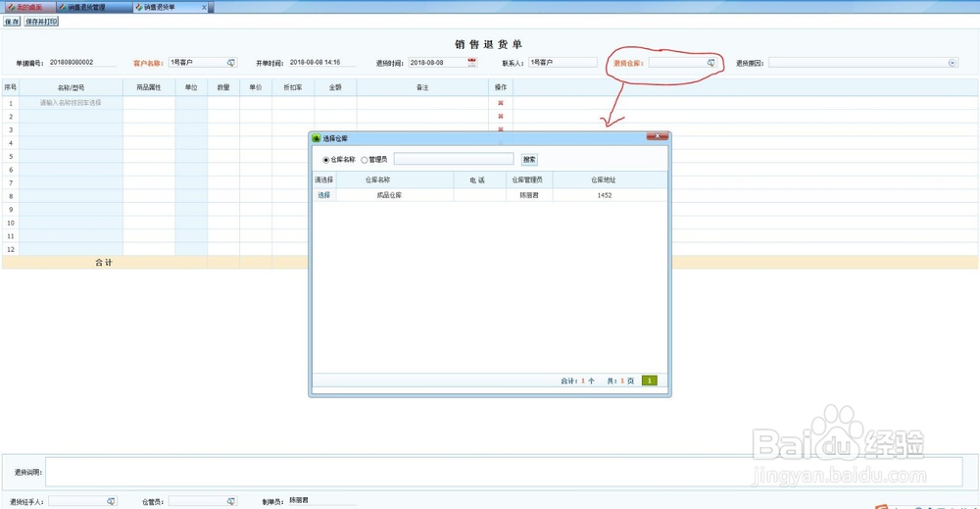Click the 名称/型号 column header
Viewport: 980px width, 509px height.
click(71, 87)
